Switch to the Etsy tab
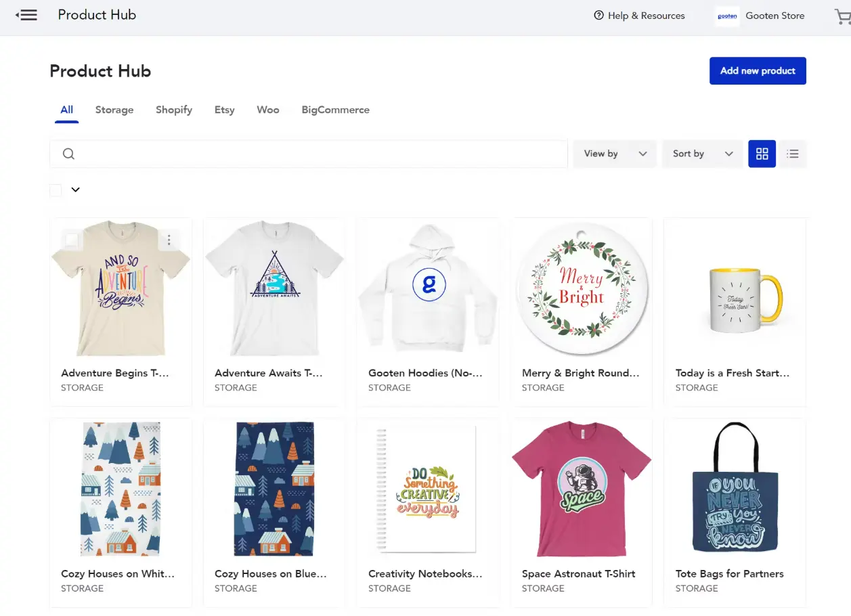 [x=224, y=110]
